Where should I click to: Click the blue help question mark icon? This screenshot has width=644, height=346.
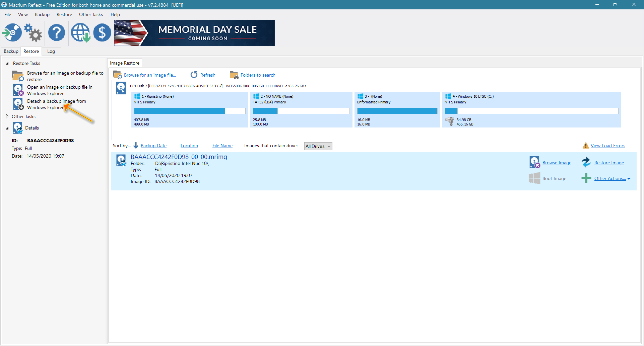57,32
